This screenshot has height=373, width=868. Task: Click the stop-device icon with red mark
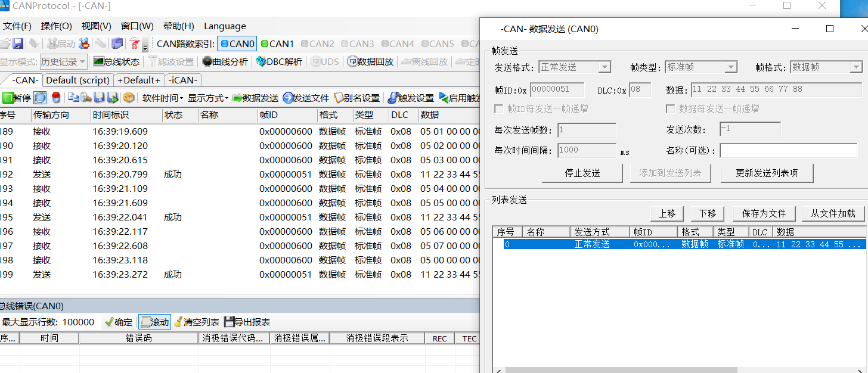point(84,43)
